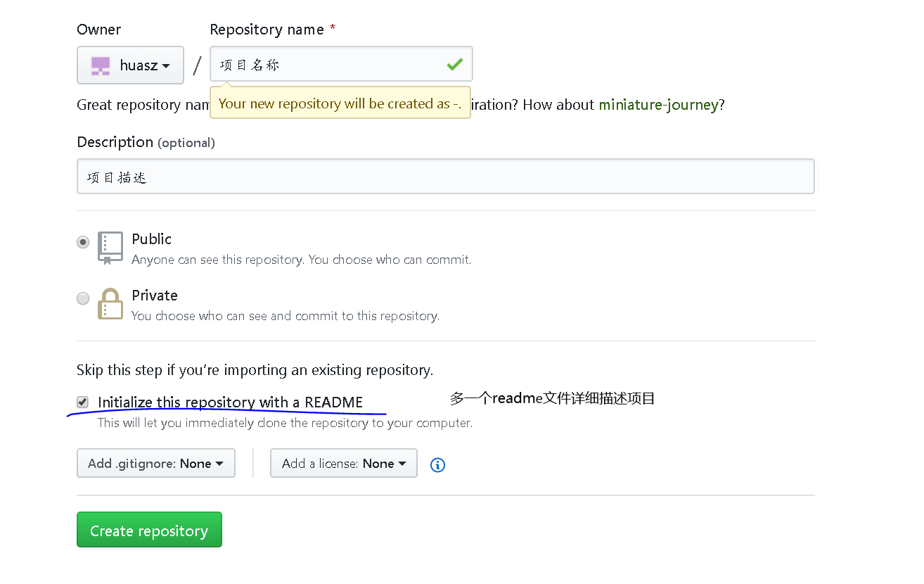The width and height of the screenshot is (924, 584).
Task: Click the Create repository button
Action: (x=149, y=531)
